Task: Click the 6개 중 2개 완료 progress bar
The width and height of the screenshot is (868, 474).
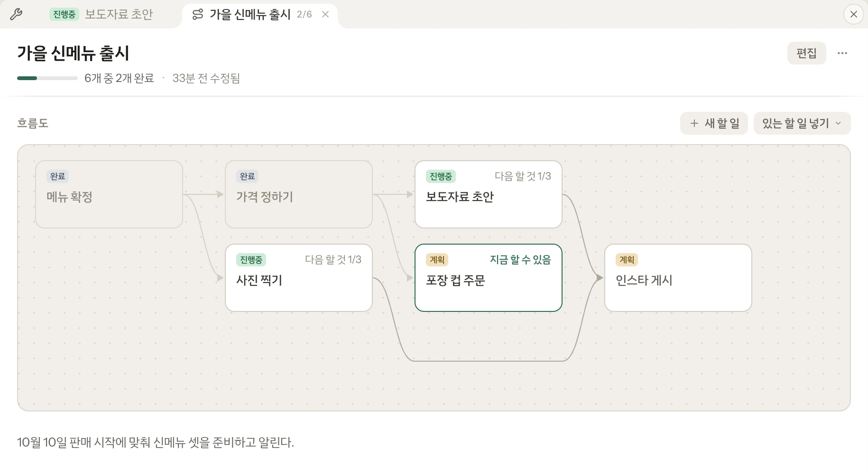Action: click(x=47, y=78)
